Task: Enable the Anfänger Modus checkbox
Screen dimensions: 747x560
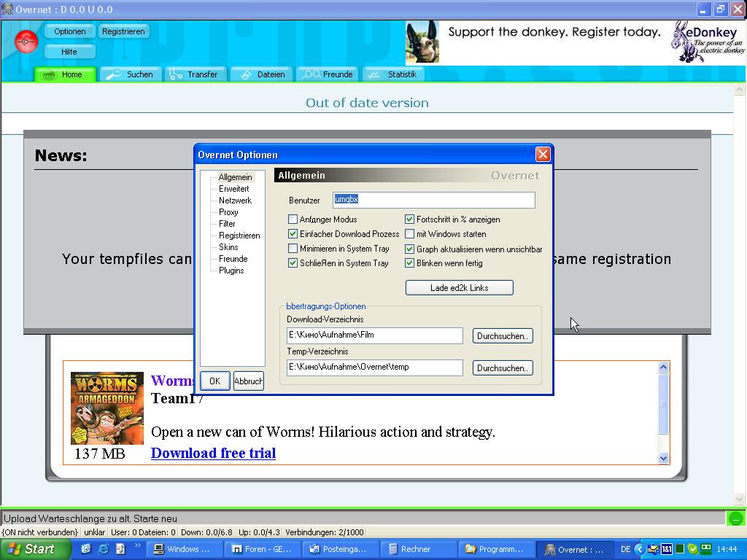Action: [x=293, y=219]
